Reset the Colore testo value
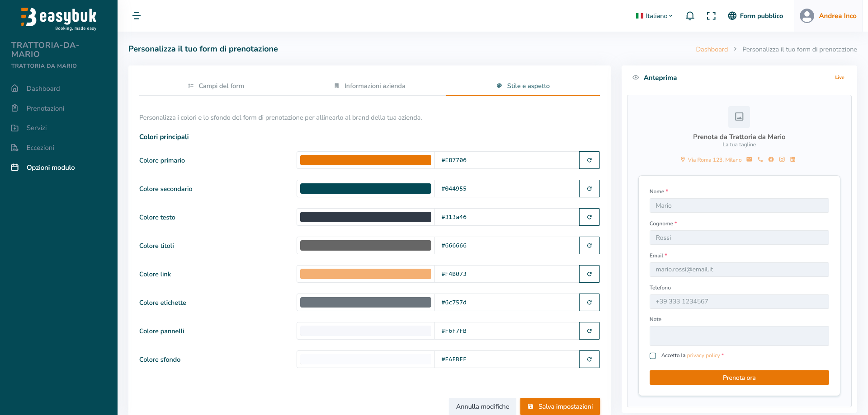The width and height of the screenshot is (868, 415). click(x=590, y=217)
